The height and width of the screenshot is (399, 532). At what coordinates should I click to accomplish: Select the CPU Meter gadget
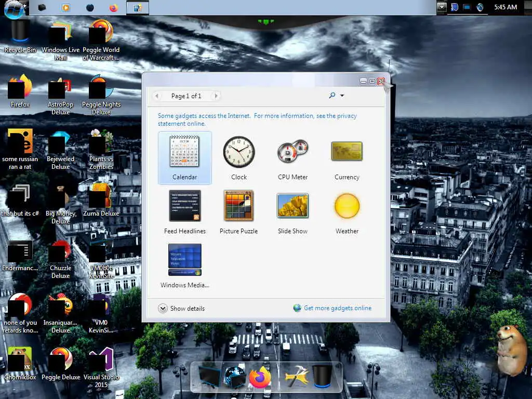tap(293, 158)
